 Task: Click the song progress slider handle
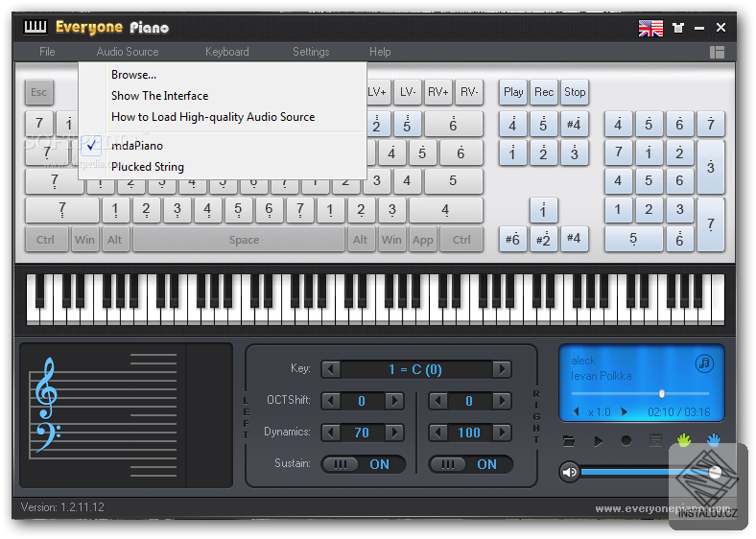[x=662, y=394]
